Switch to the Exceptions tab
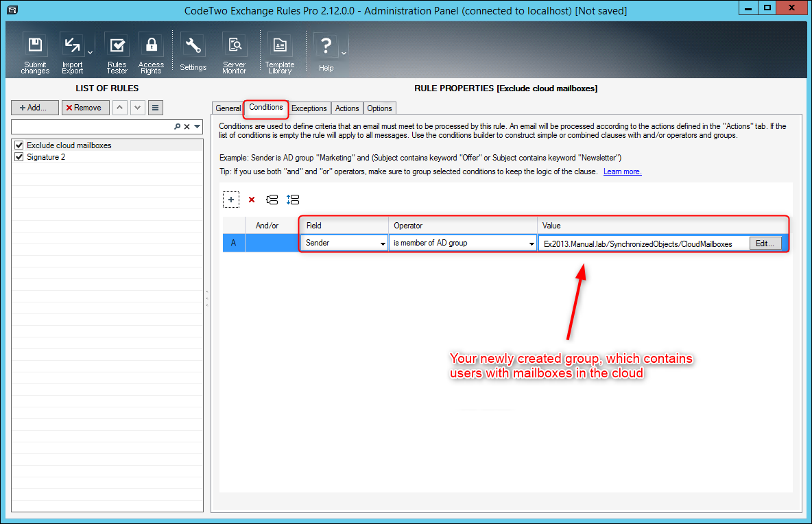812x524 pixels. [x=309, y=108]
